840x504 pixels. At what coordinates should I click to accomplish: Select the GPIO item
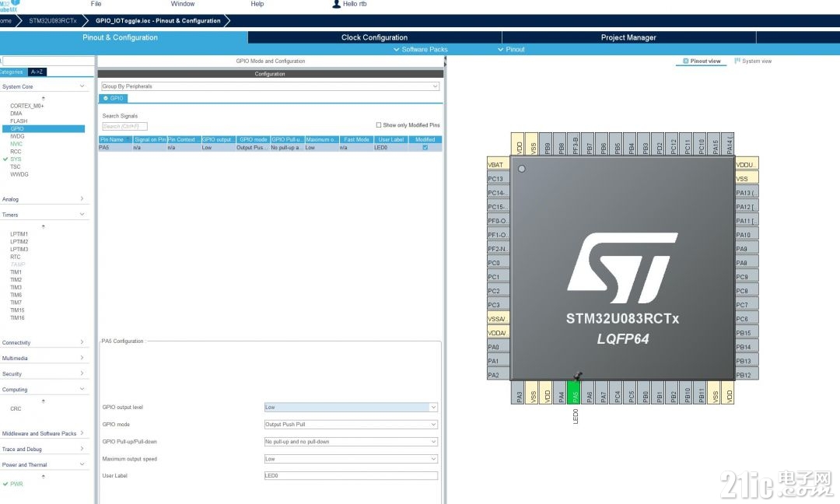coord(44,128)
